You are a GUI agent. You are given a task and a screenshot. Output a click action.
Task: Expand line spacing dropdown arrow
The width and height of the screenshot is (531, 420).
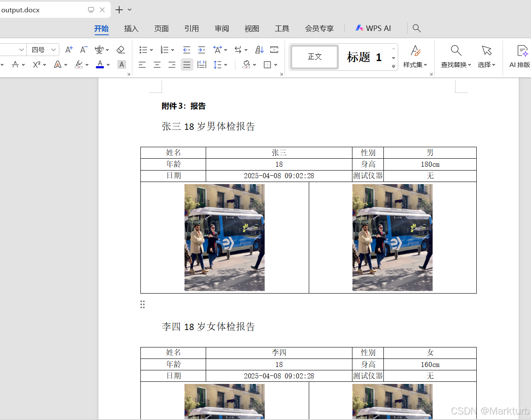226,65
